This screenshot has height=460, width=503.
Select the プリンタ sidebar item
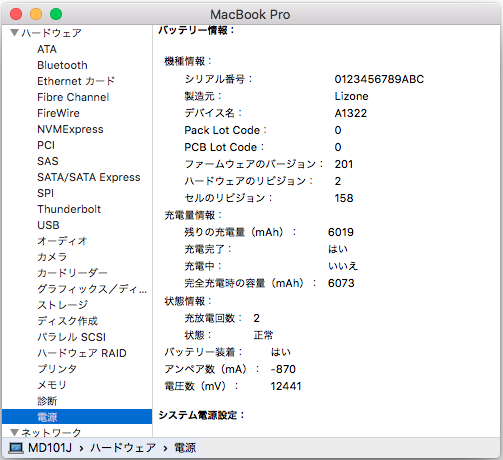[x=57, y=369]
